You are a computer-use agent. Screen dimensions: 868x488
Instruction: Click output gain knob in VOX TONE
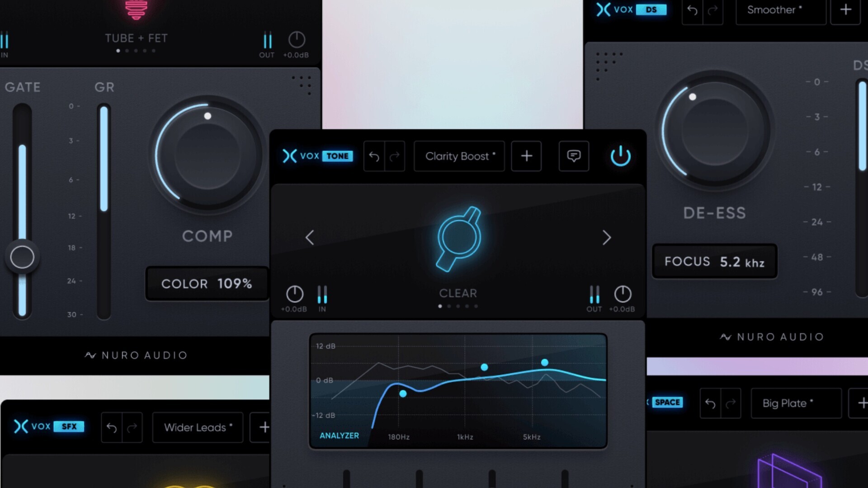click(x=623, y=294)
